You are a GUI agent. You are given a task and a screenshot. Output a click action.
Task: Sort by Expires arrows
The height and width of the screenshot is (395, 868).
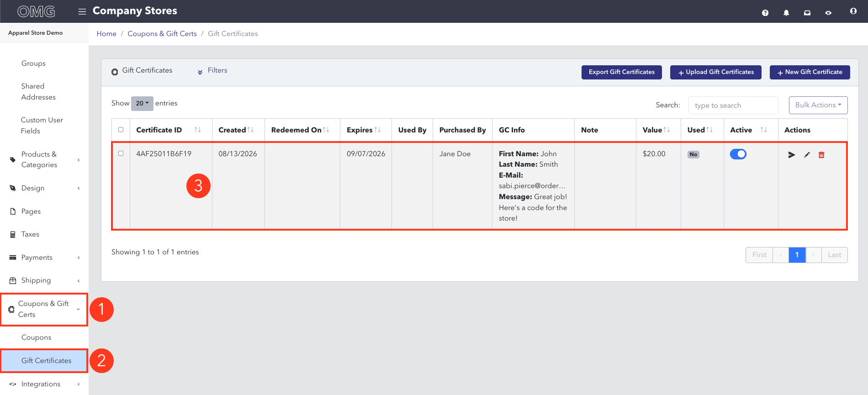[377, 130]
